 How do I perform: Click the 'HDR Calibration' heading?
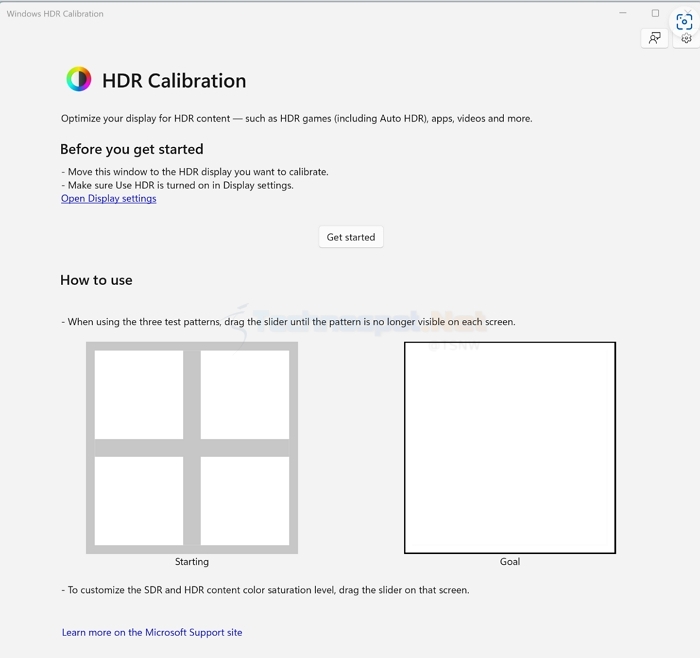tap(174, 81)
